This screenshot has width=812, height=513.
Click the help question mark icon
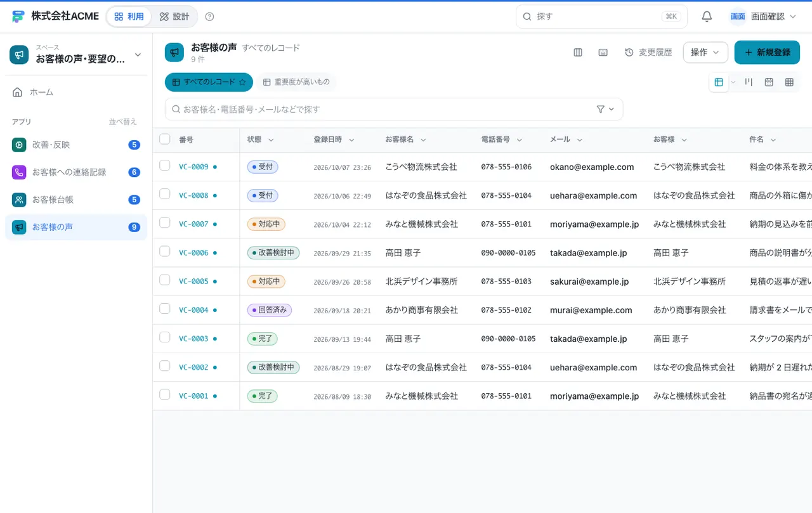(x=210, y=16)
